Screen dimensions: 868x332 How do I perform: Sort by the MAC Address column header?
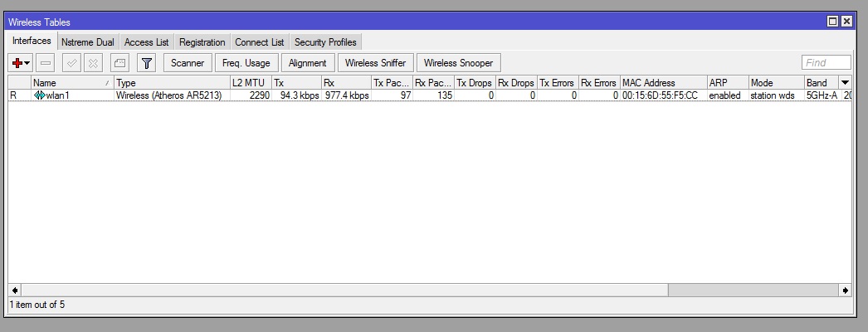click(664, 82)
